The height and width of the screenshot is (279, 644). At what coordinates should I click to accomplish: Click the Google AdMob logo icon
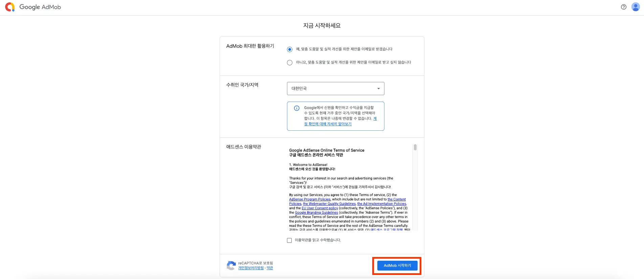(x=10, y=7)
